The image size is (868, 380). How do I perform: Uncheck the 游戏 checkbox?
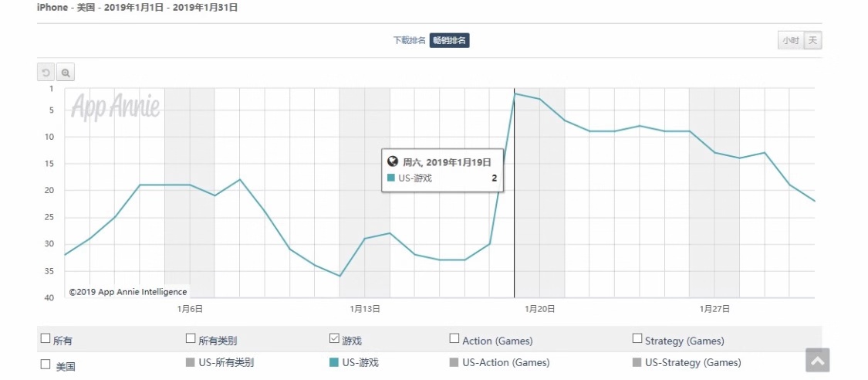tap(334, 338)
